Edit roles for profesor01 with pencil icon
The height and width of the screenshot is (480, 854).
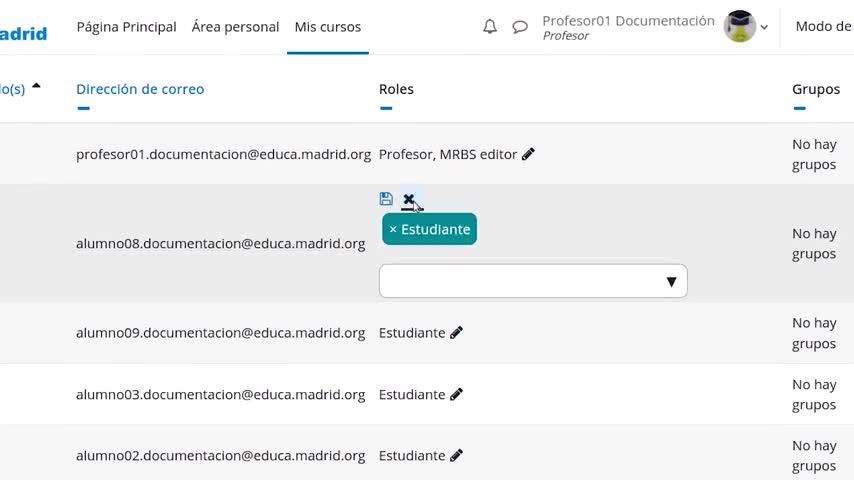point(528,154)
